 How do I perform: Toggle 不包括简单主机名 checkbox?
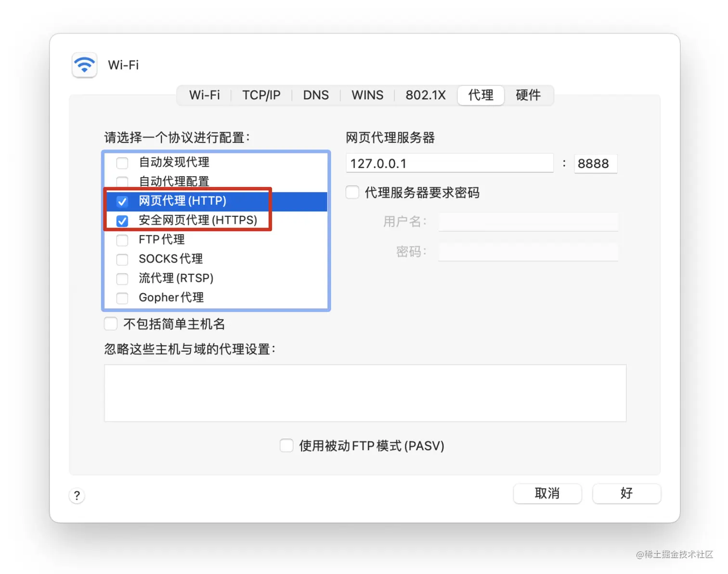(111, 324)
